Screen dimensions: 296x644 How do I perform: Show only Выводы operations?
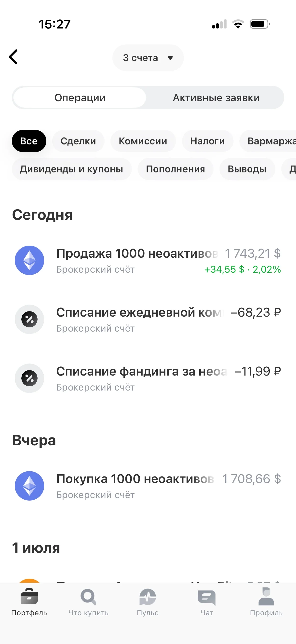(x=247, y=169)
